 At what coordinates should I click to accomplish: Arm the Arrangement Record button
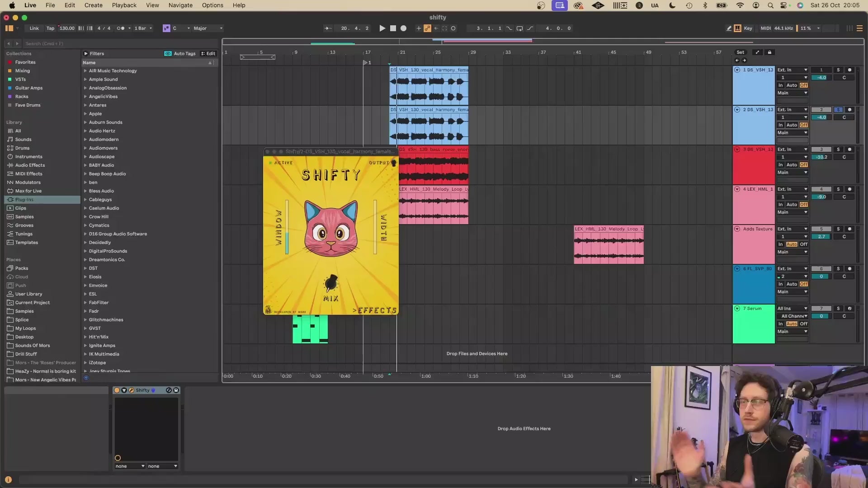(404, 28)
